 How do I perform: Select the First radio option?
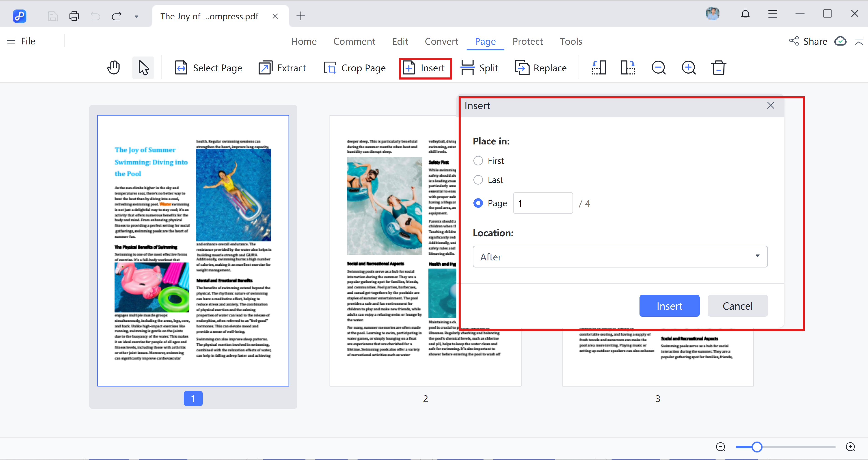[x=478, y=161]
